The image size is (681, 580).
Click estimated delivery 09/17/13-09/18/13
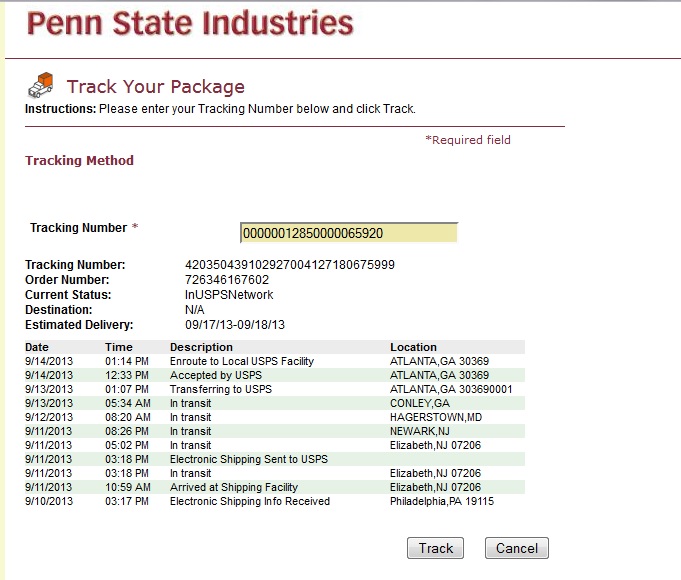pyautogui.click(x=235, y=325)
